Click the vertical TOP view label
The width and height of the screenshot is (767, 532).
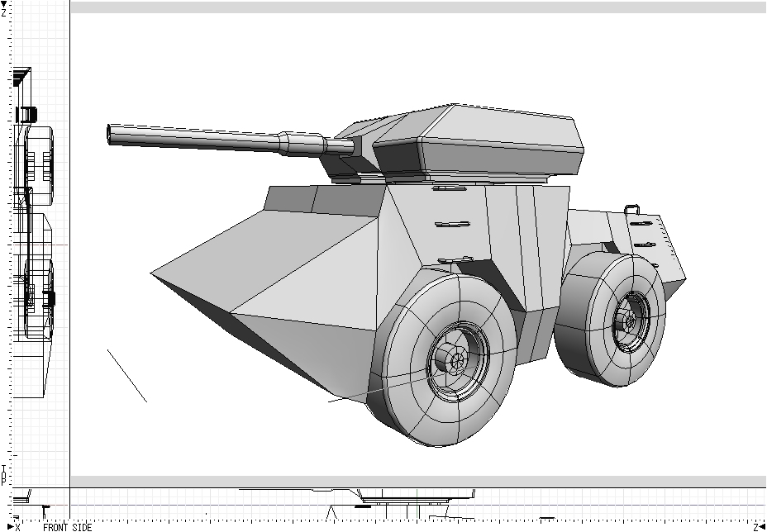[x=4, y=475]
